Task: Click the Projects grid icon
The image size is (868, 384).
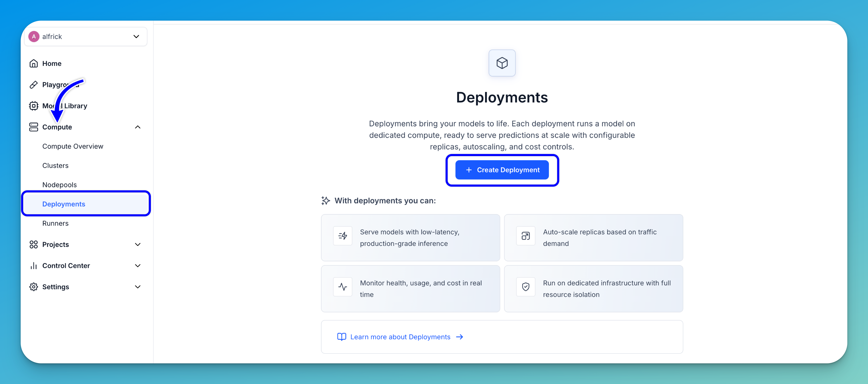Action: [x=33, y=245]
